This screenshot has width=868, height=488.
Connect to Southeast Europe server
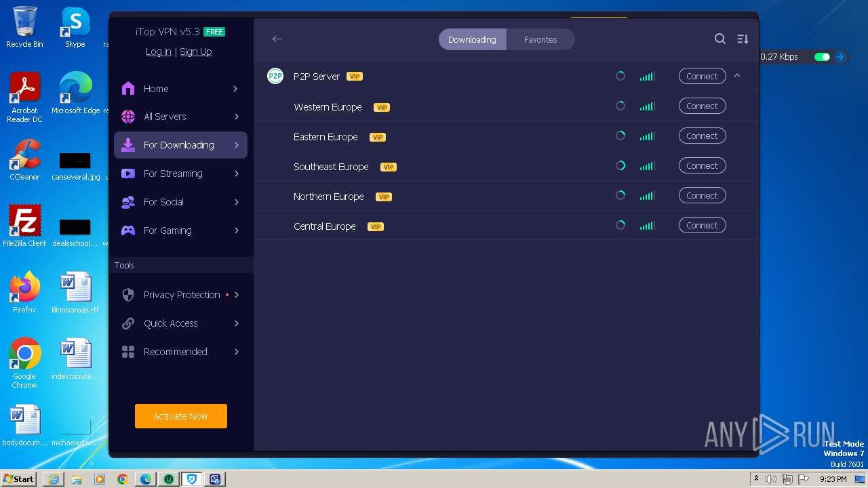pyautogui.click(x=702, y=165)
